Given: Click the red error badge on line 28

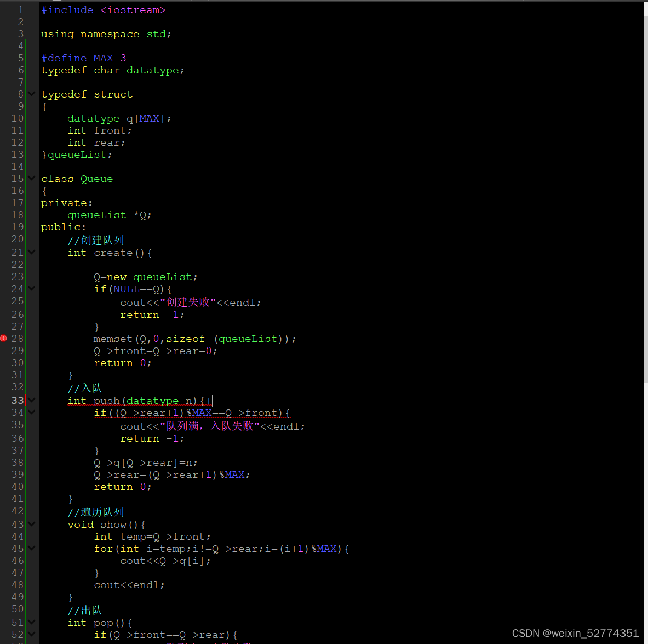Looking at the screenshot, I should tap(4, 338).
